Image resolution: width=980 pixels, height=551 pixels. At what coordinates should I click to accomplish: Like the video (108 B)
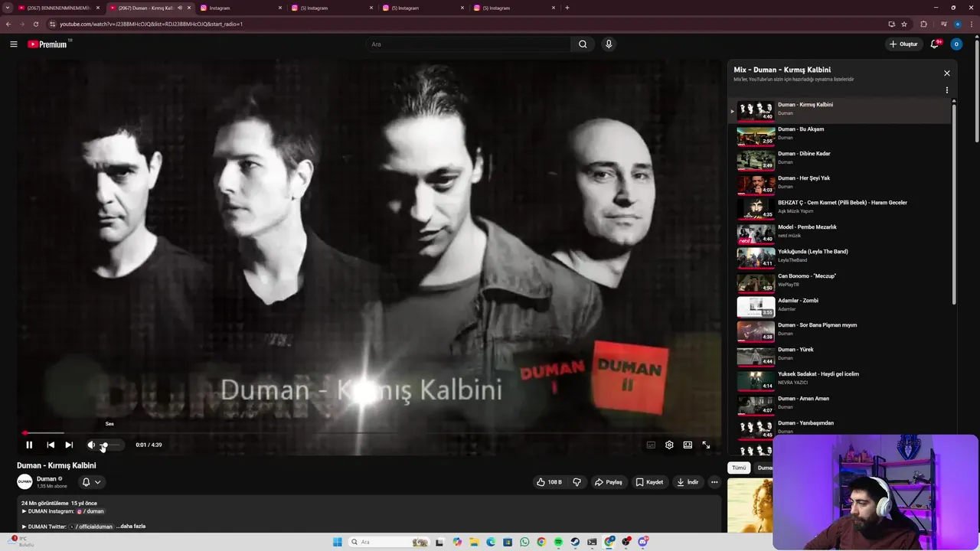pyautogui.click(x=549, y=482)
